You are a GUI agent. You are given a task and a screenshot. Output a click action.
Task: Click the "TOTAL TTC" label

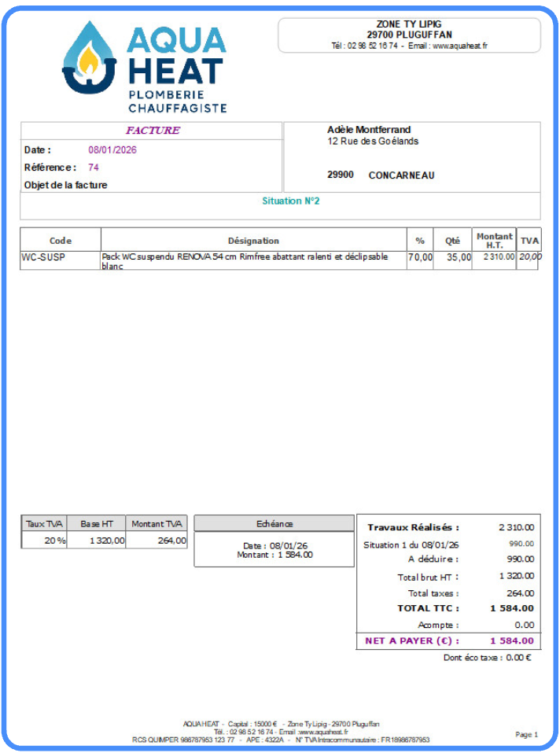pos(428,608)
